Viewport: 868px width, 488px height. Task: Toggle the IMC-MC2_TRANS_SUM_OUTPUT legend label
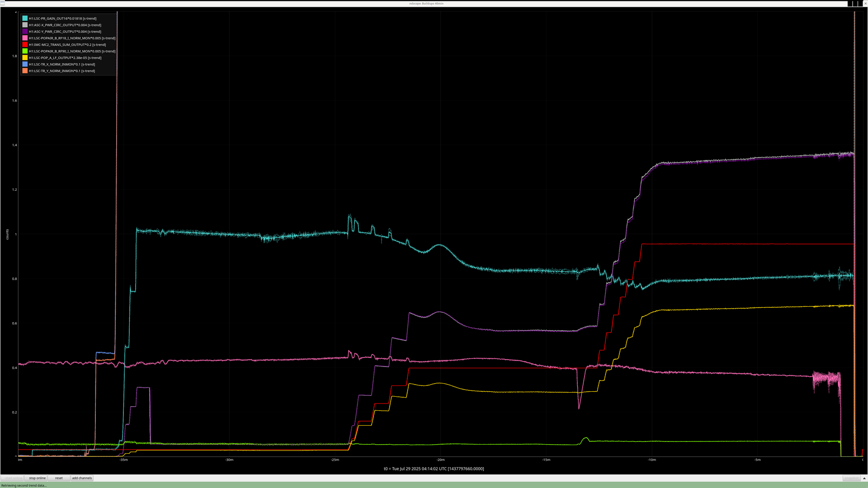(x=67, y=45)
